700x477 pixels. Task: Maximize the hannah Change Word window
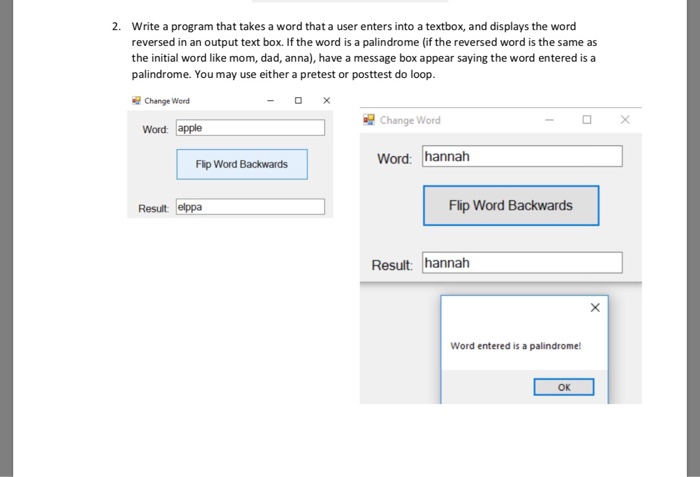pos(587,120)
